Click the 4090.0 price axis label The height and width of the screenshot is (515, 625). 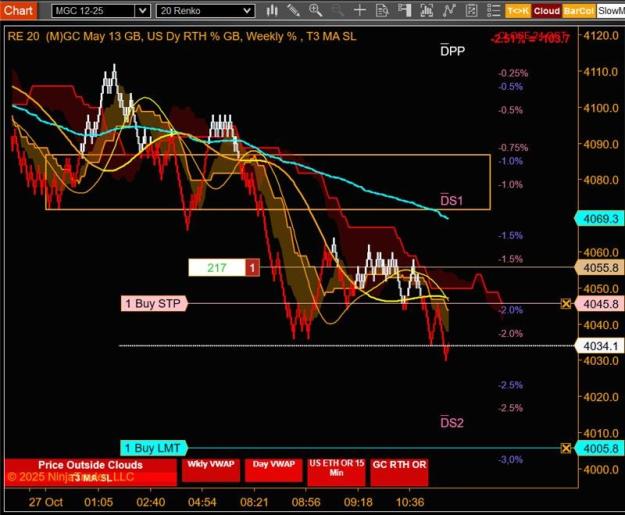(x=601, y=144)
